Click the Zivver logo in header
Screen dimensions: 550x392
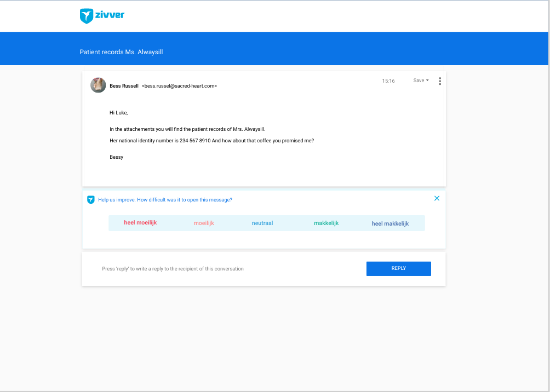point(102,16)
